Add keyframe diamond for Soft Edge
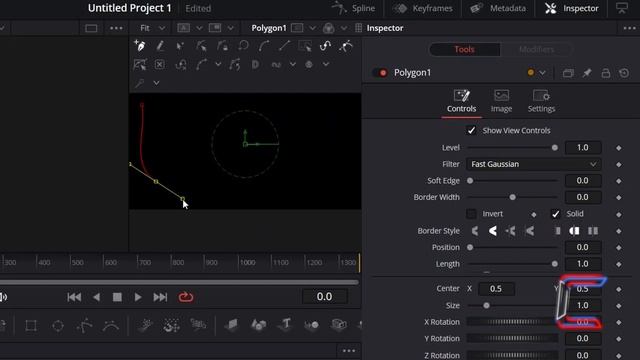640x360 pixels. click(619, 181)
